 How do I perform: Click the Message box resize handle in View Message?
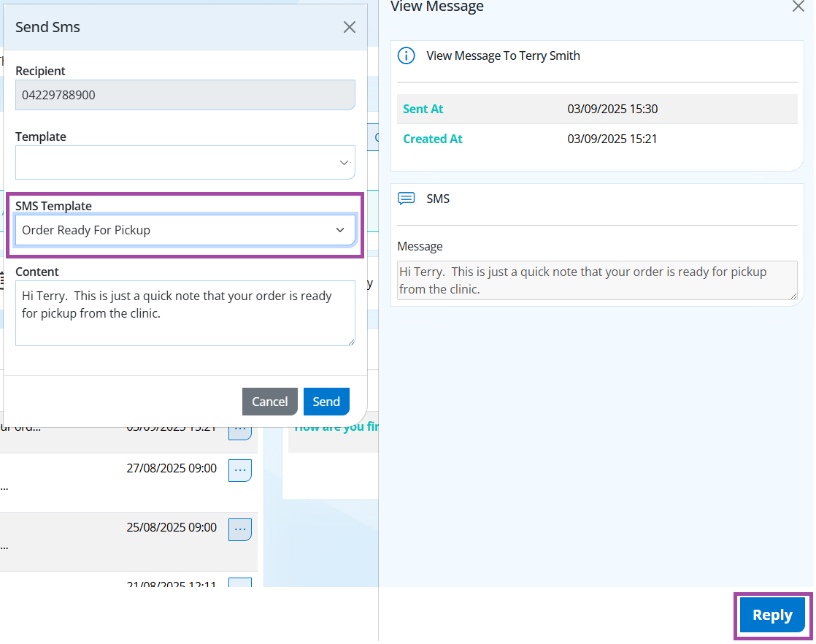coord(793,296)
